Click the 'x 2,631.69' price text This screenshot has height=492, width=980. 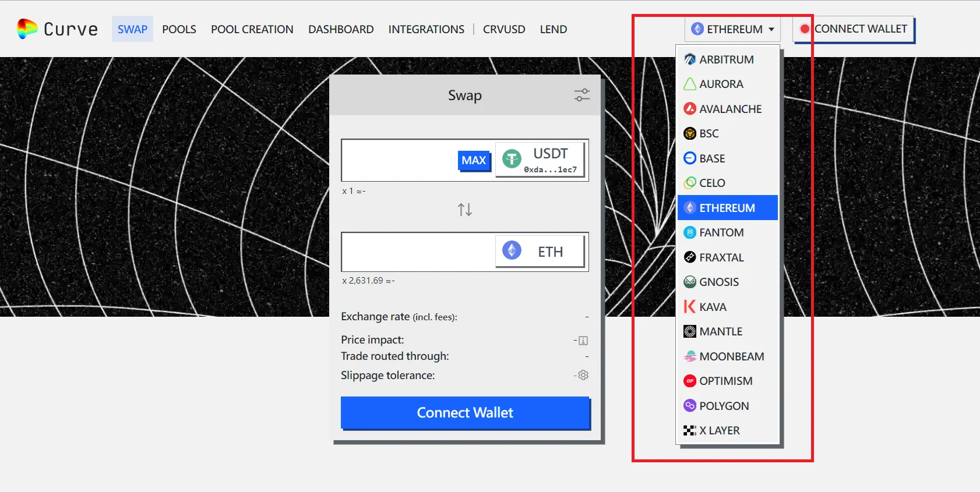click(x=368, y=281)
